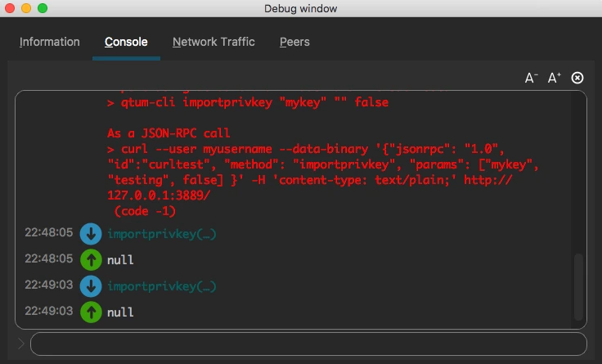Click first importprivkey(…) command entry

pyautogui.click(x=162, y=234)
